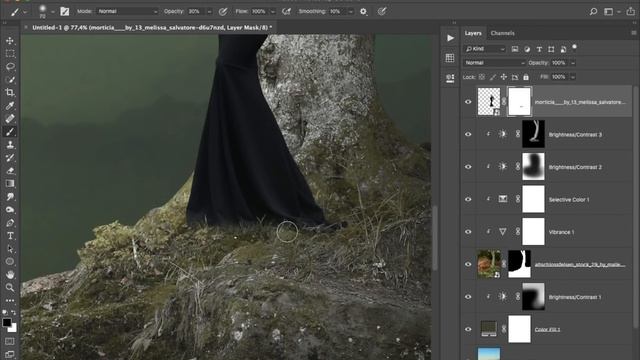Filter for adjustment layers
Screen dimensions: 640x360
click(x=527, y=49)
